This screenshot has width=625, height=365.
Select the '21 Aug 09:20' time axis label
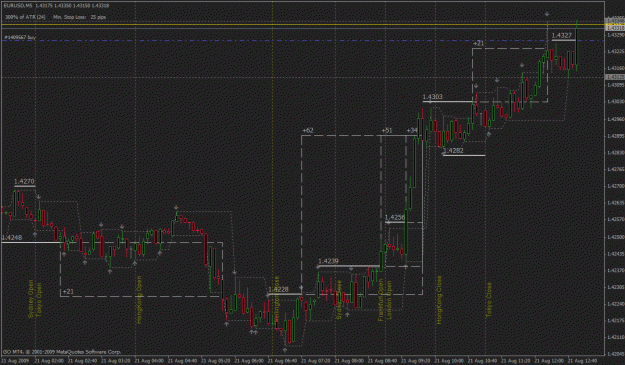pyautogui.click(x=416, y=361)
